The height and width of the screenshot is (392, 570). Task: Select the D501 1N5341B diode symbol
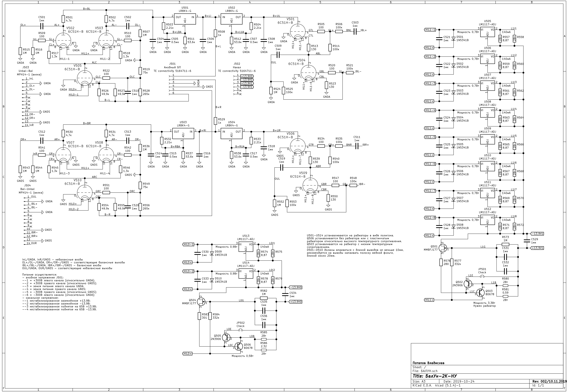454,39
